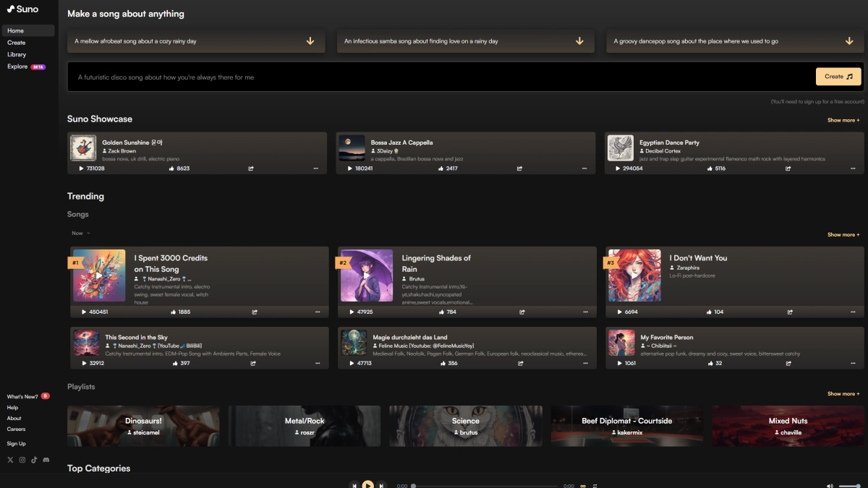
Task: Mute the player volume speaker icon
Action: [x=830, y=486]
